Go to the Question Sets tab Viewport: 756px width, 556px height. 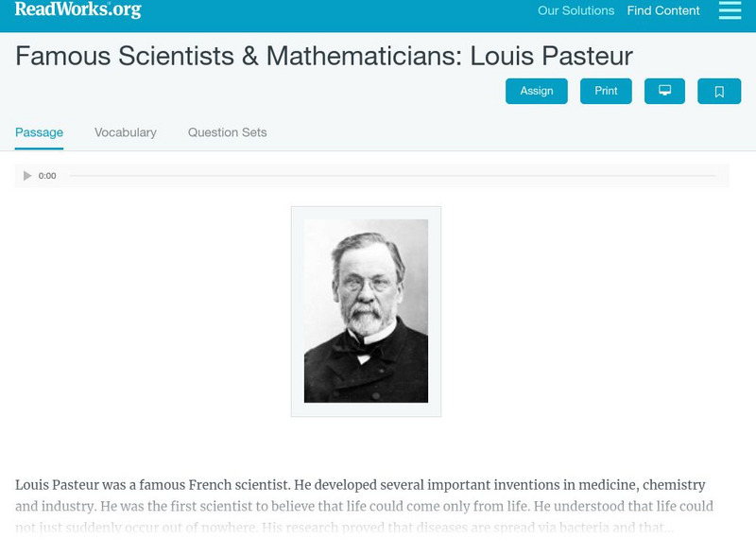227,132
